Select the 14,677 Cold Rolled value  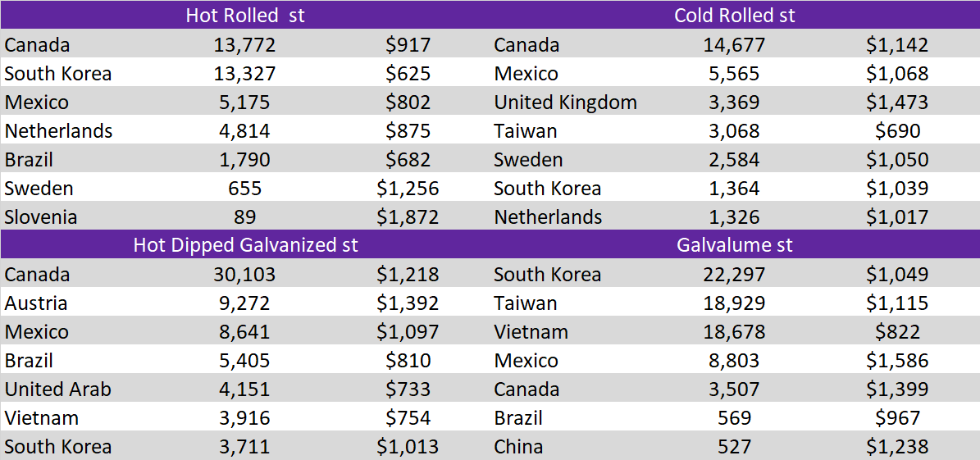734,45
